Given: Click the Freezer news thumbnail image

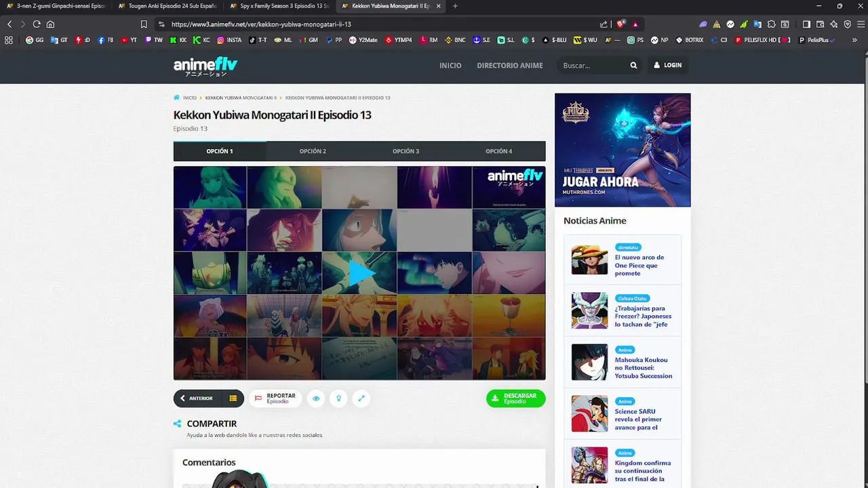Looking at the screenshot, I should tap(589, 310).
